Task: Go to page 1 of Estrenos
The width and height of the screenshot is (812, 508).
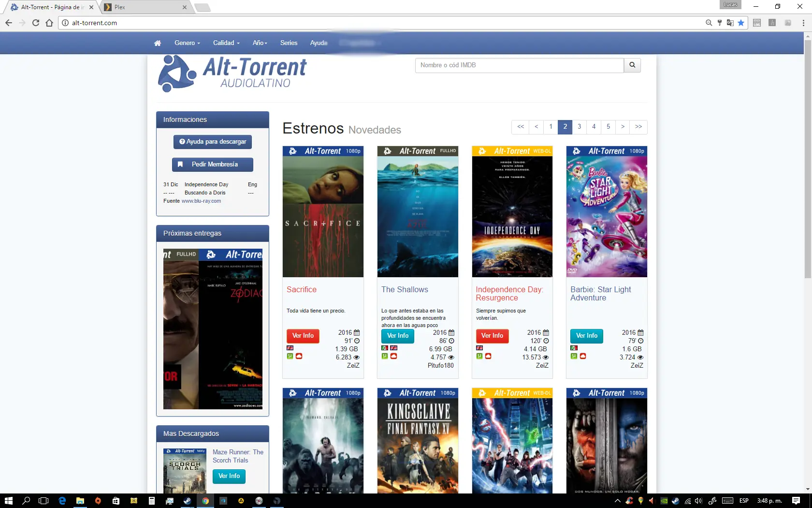Action: (551, 127)
